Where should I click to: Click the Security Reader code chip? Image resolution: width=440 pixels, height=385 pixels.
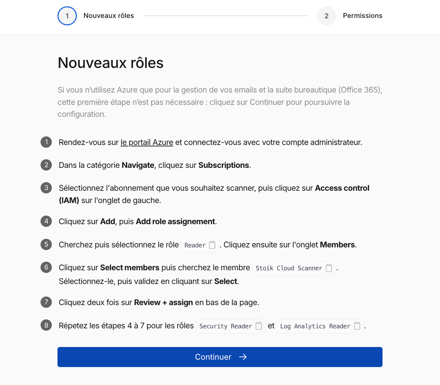[x=231, y=326]
